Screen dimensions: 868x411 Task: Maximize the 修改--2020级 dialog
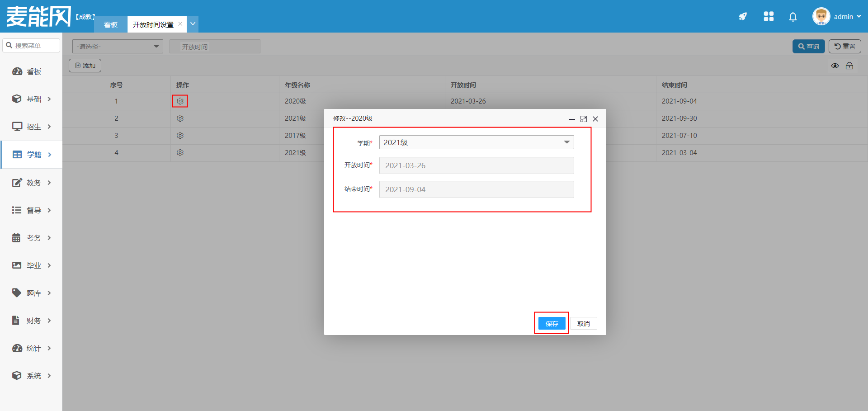[584, 119]
